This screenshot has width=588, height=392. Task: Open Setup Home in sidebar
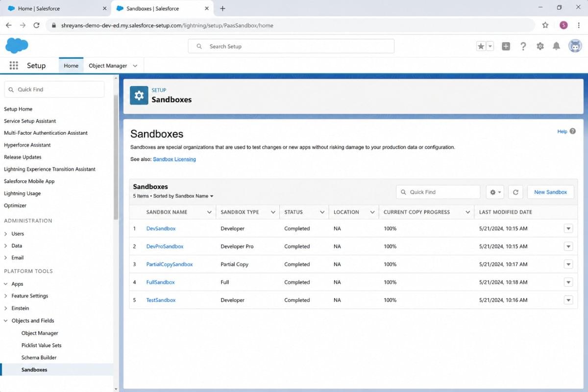coord(18,109)
